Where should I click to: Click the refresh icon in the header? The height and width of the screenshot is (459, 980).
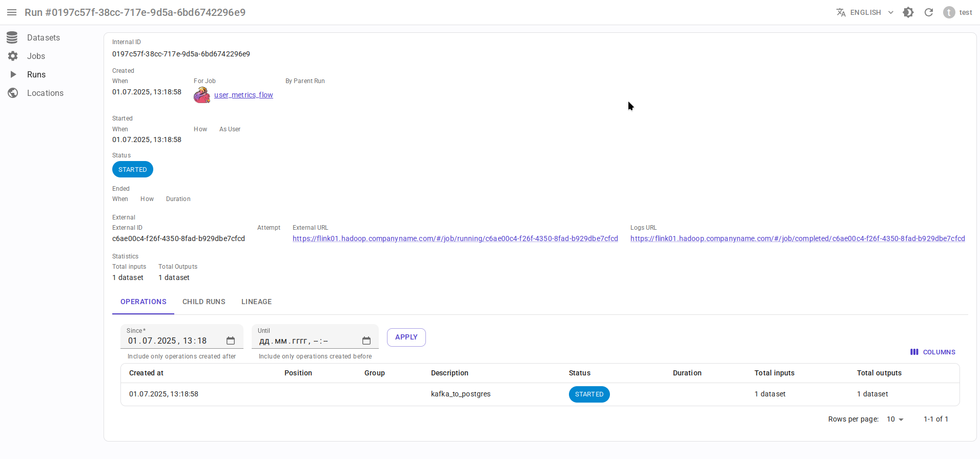929,12
